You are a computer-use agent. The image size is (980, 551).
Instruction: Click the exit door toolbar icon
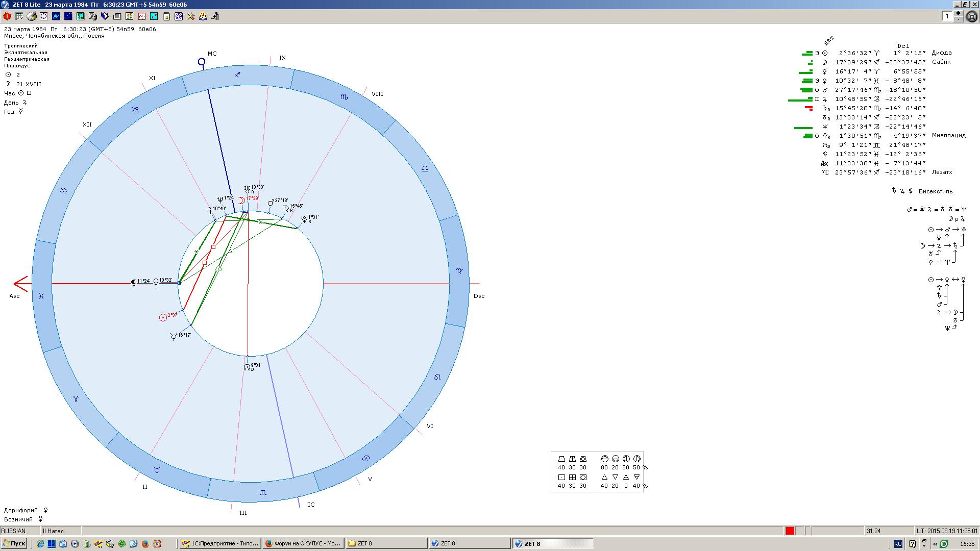click(x=215, y=16)
